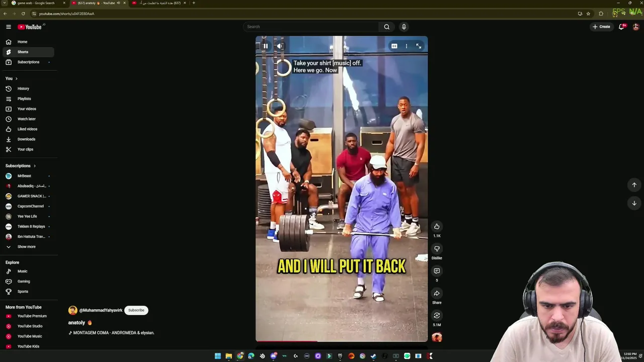The height and width of the screenshot is (362, 644).
Task: Enter fullscreen on the Short
Action: click(x=419, y=46)
